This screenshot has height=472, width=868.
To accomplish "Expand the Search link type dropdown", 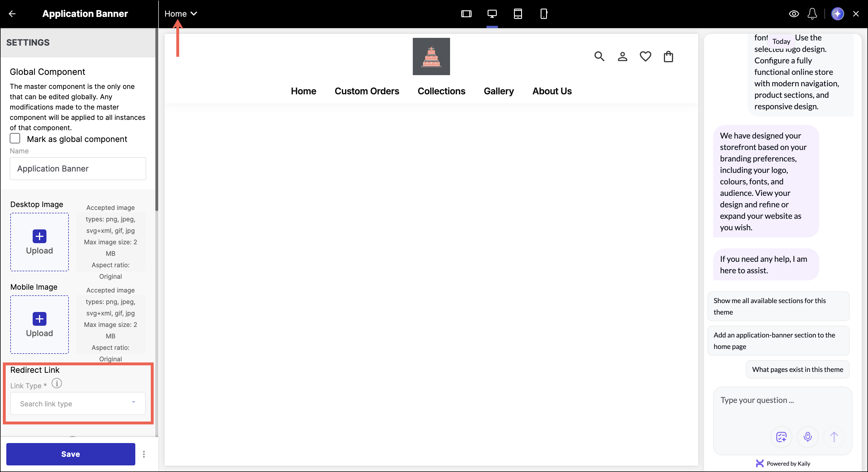I will pyautogui.click(x=78, y=403).
